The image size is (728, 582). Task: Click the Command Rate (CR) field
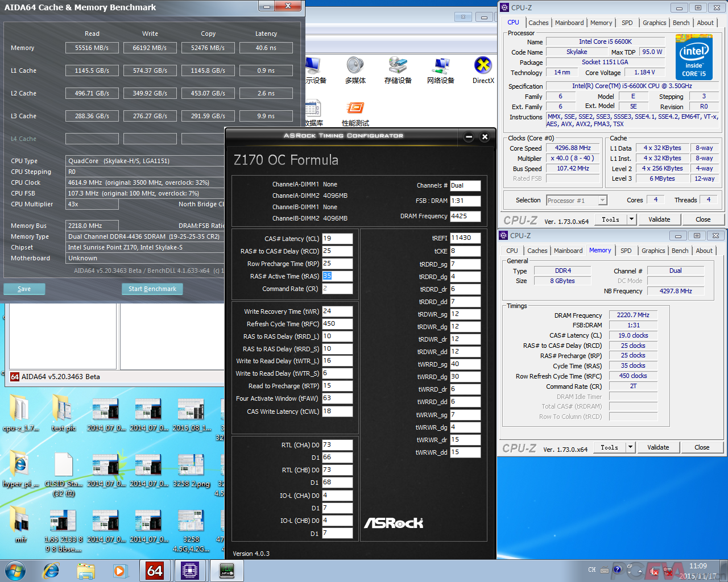pyautogui.click(x=337, y=289)
